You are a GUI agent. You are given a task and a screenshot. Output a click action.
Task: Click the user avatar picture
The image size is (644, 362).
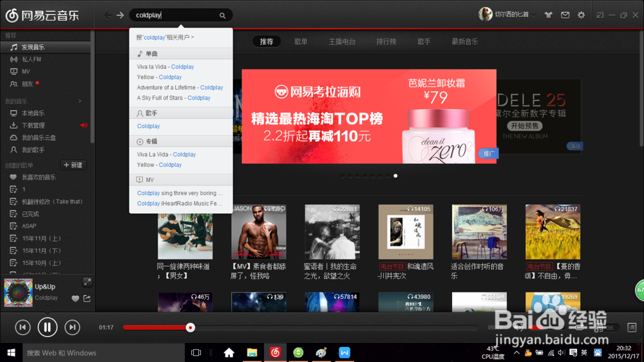click(486, 14)
